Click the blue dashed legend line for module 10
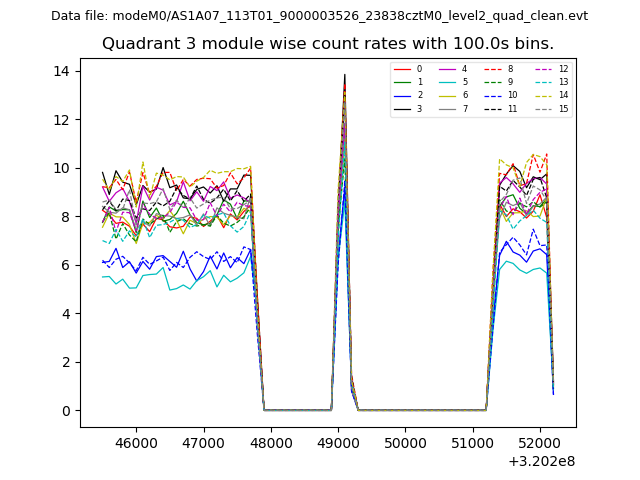 point(493,95)
